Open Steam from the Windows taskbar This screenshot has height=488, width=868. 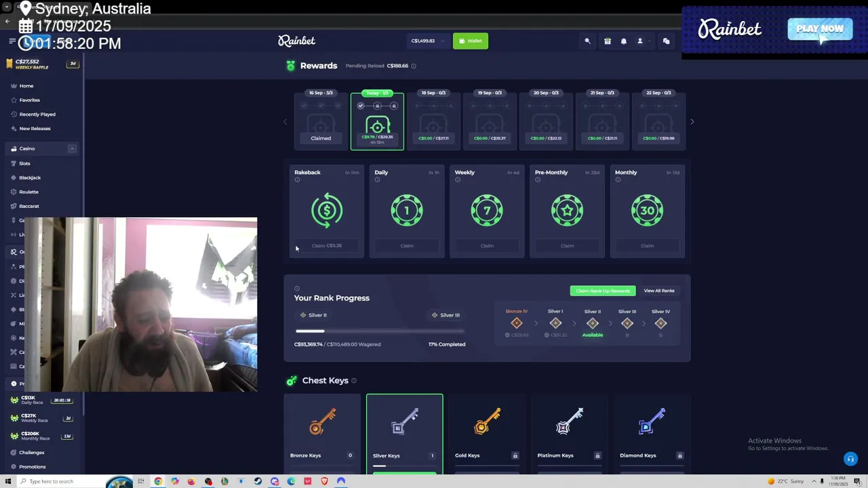pyautogui.click(x=258, y=481)
